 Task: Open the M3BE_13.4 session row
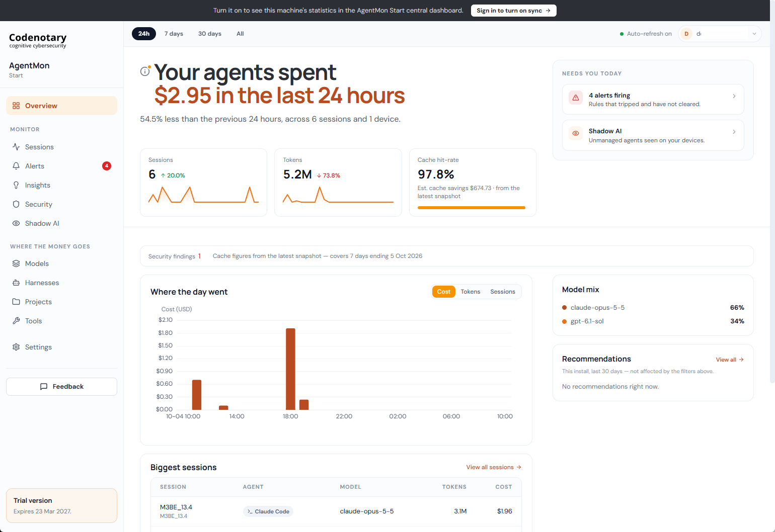tap(336, 511)
